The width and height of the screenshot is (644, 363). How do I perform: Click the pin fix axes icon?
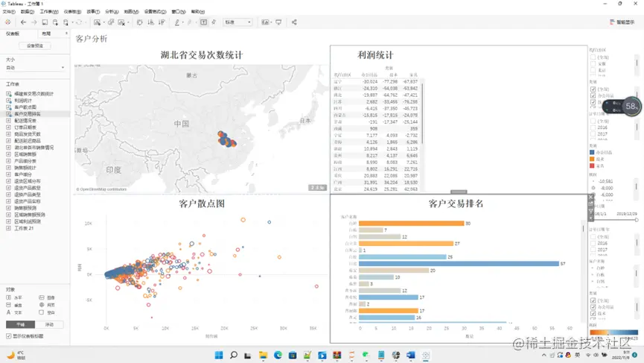[214, 22]
